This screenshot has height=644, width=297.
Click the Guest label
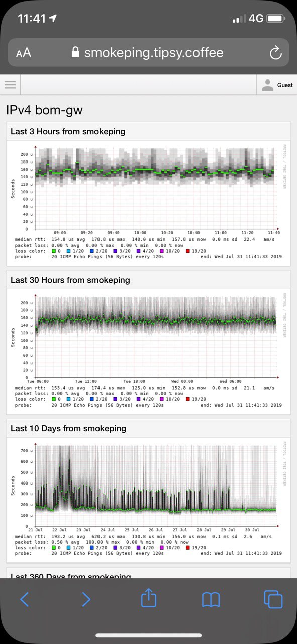pos(285,85)
